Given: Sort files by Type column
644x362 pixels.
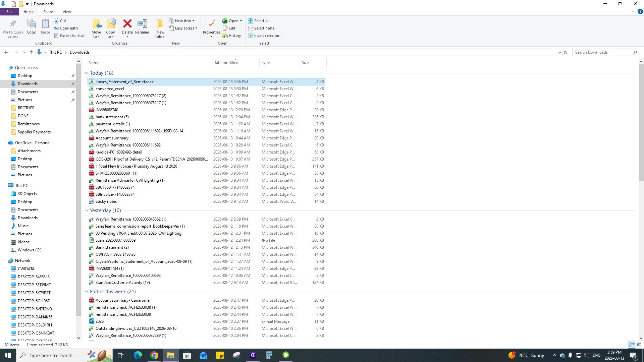Looking at the screenshot, I should [280, 63].
